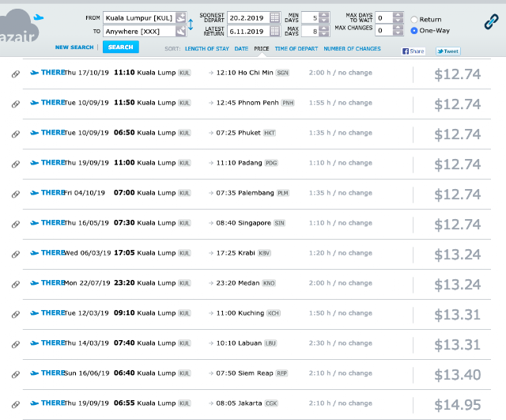Click the swap origin and destination arrows icon

coord(191,25)
